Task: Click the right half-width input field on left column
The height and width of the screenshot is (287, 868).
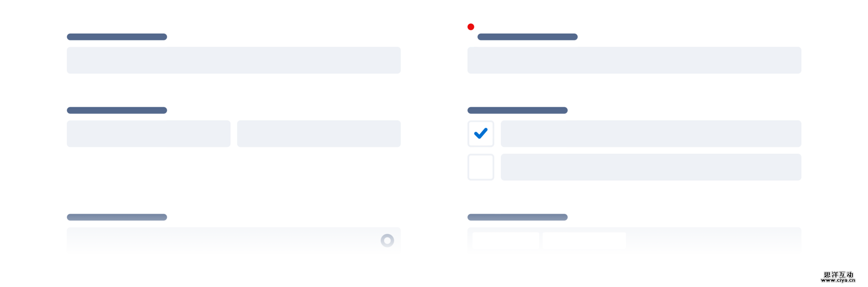Action: [319, 134]
